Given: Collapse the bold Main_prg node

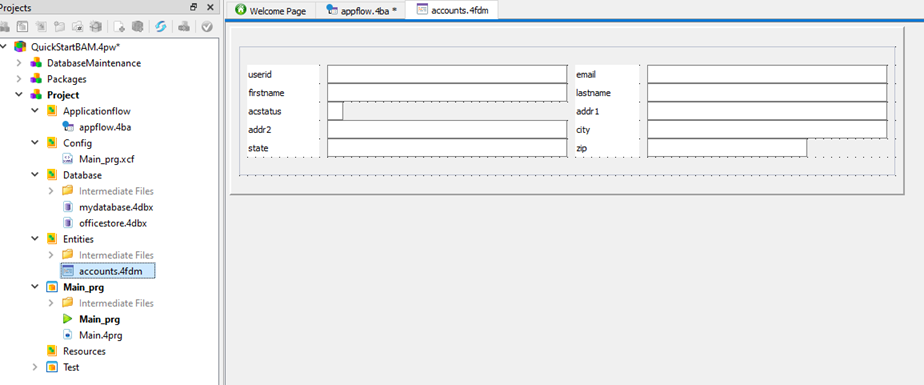Looking at the screenshot, I should 35,287.
